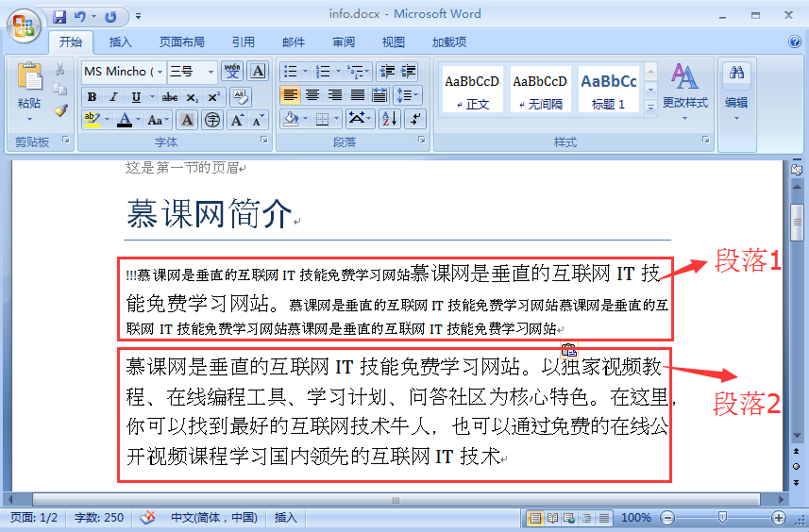Switch to the 审阅 tab
The height and width of the screenshot is (532, 809).
pos(344,42)
